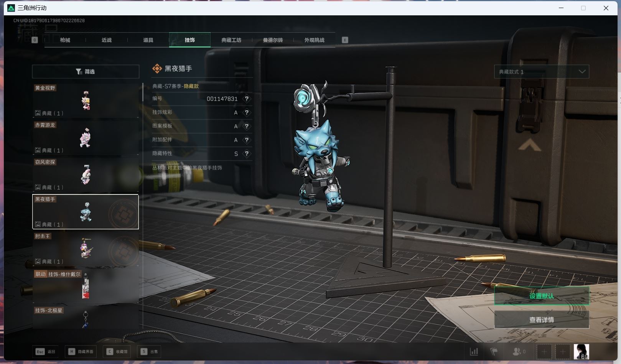This screenshot has width=621, height=364.
Task: Expand the 典藏款式 1 dropdown
Action: (x=541, y=72)
